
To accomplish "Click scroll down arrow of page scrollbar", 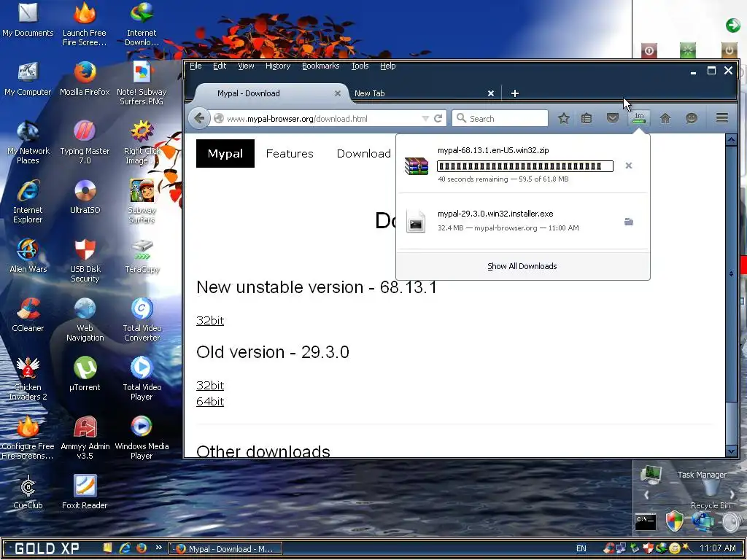I will 731,451.
